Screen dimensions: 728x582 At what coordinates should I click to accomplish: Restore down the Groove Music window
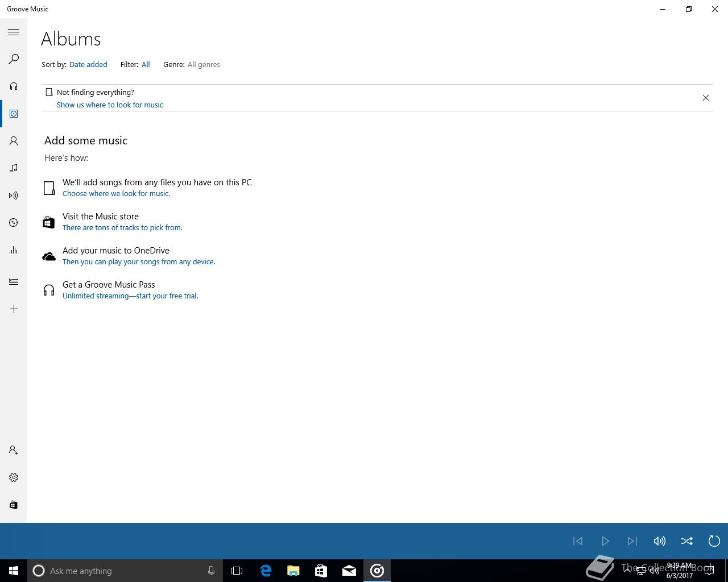(x=689, y=9)
